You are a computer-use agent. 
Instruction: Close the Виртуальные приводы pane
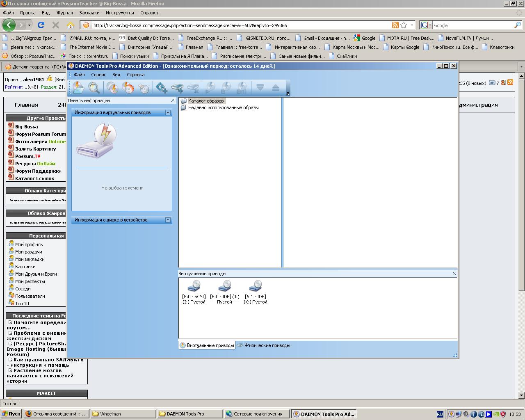[454, 274]
